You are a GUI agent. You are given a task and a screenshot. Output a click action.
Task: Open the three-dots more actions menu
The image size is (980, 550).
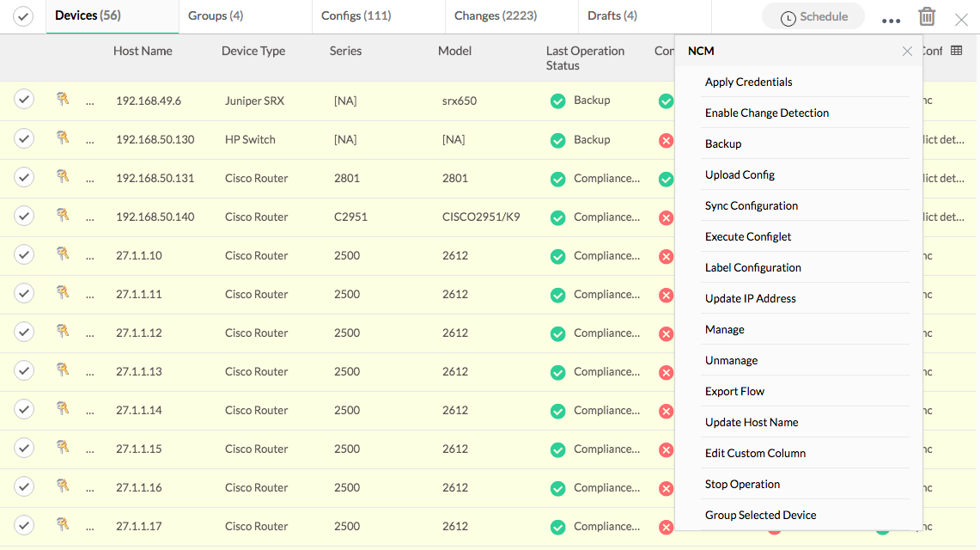[891, 21]
